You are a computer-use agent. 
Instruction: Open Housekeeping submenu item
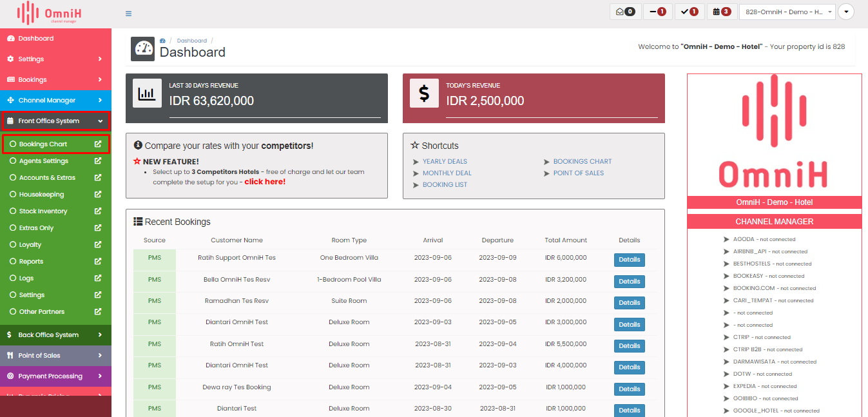pos(41,195)
